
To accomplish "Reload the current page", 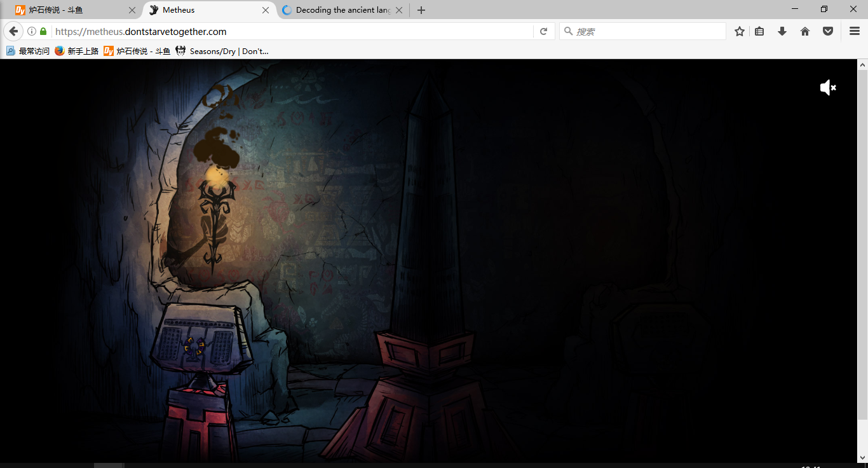I will pos(543,31).
